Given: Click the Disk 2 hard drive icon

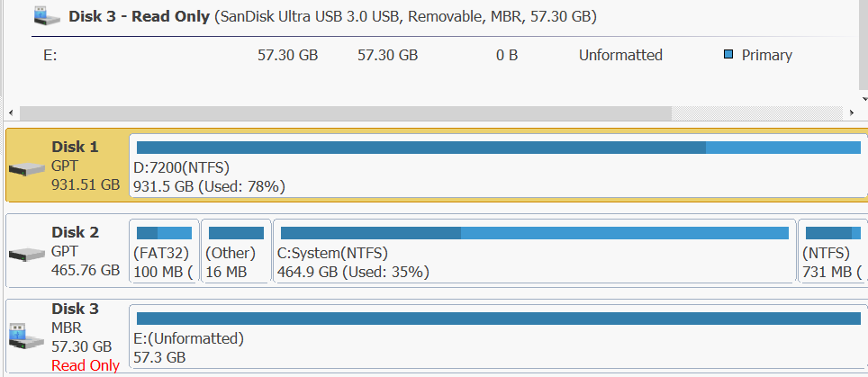Looking at the screenshot, I should tap(26, 255).
